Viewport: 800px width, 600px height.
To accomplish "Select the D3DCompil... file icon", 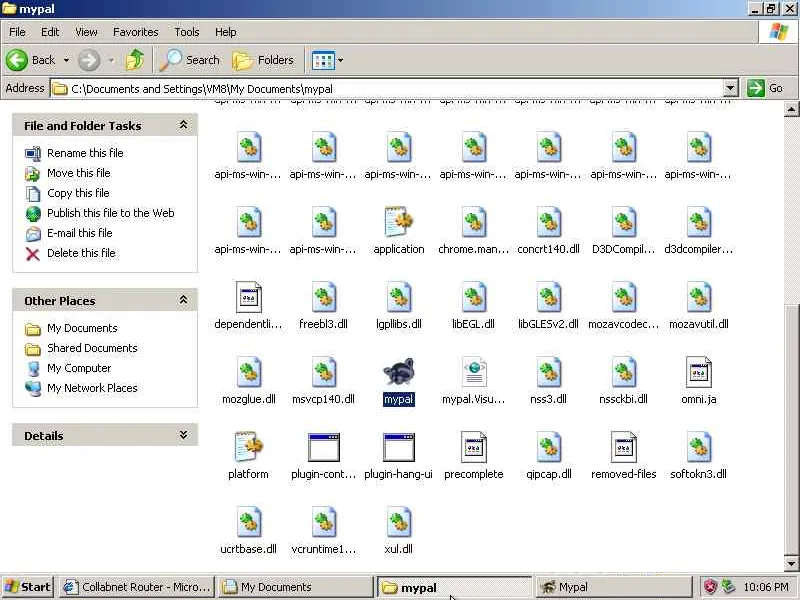I will [623, 222].
